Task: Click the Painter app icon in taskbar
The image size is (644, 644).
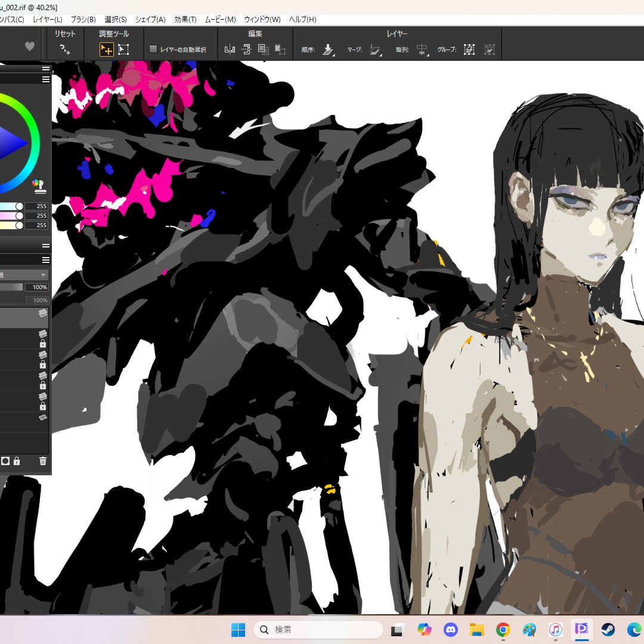Action: 581,629
